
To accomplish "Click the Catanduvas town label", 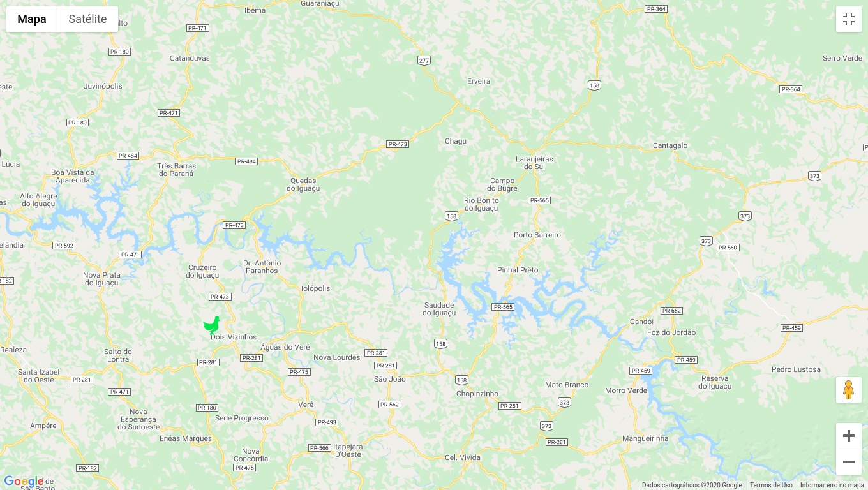I will point(190,58).
